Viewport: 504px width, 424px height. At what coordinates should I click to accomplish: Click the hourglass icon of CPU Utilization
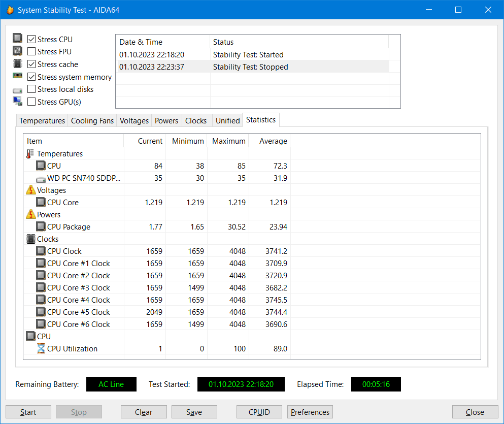[41, 348]
